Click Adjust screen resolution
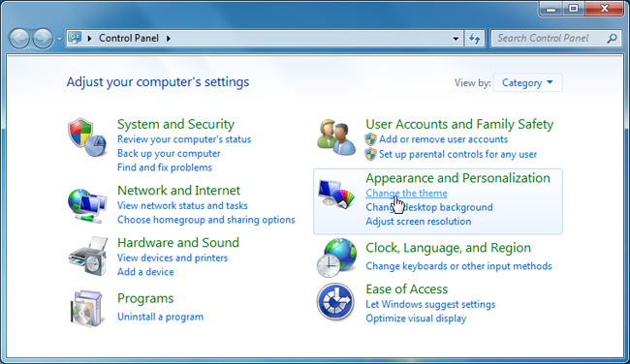 (419, 222)
